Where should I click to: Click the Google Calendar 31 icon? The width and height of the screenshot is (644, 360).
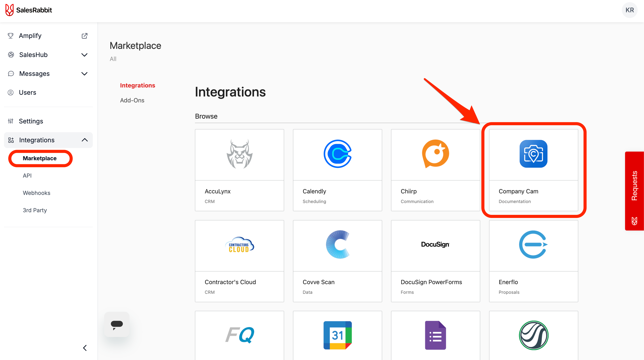click(337, 335)
